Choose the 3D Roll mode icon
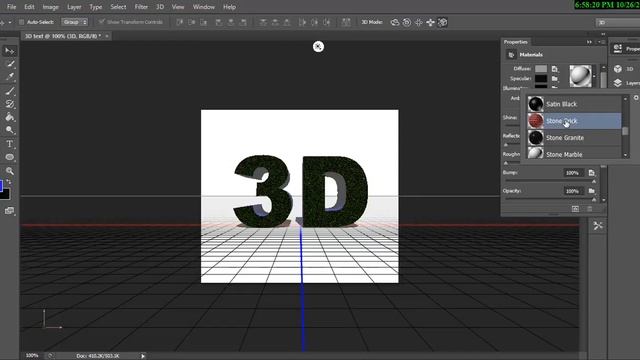The image size is (640, 360). (x=407, y=22)
